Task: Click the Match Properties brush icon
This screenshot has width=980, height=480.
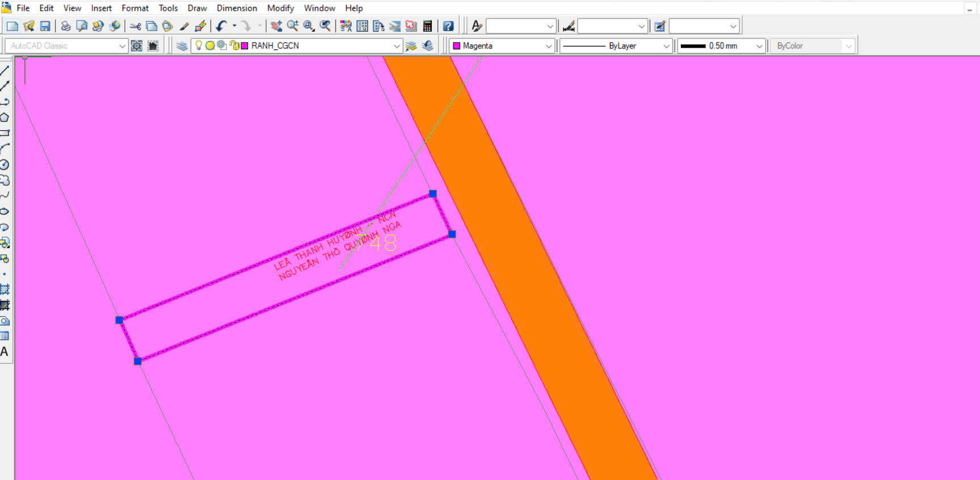Action: click(x=184, y=26)
